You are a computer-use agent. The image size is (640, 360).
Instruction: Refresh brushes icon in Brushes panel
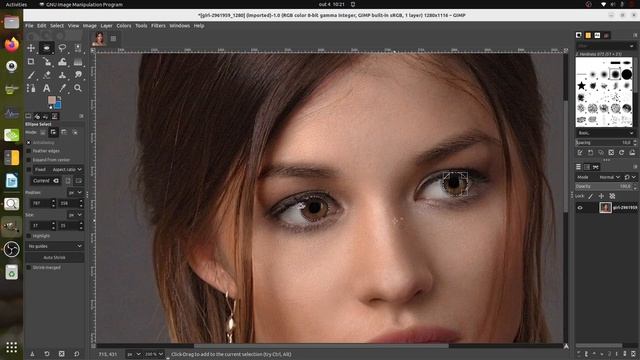pyautogui.click(x=621, y=153)
